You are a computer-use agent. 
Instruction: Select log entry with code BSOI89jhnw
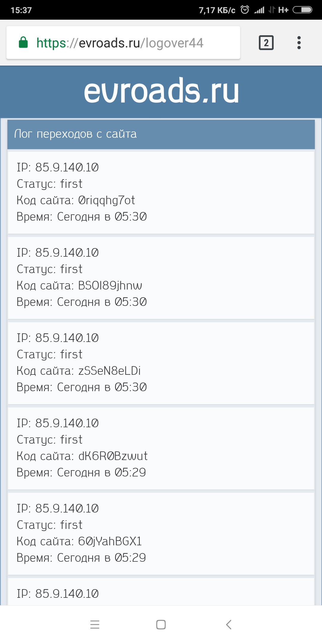(x=161, y=278)
